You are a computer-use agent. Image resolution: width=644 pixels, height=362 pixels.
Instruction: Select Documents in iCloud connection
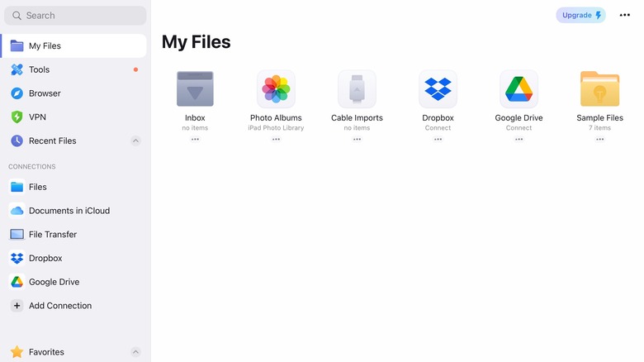coord(74,211)
